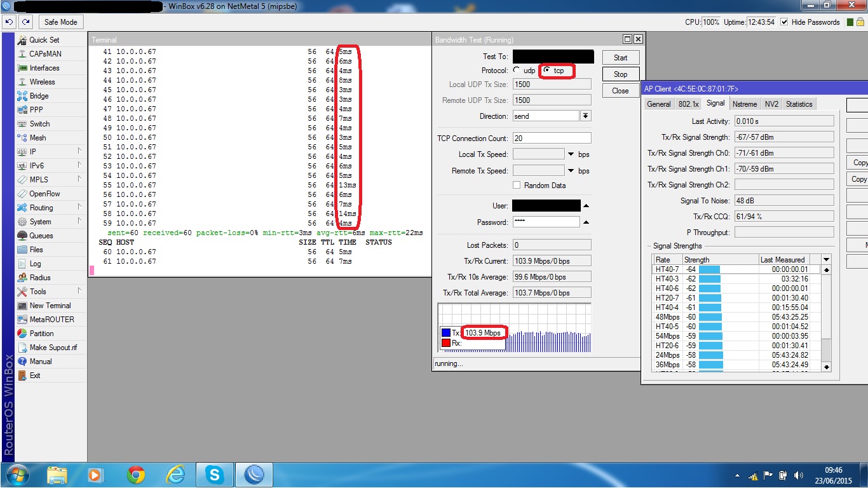Collapse the Password field using its arrow
Image resolution: width=868 pixels, height=488 pixels.
click(x=586, y=222)
